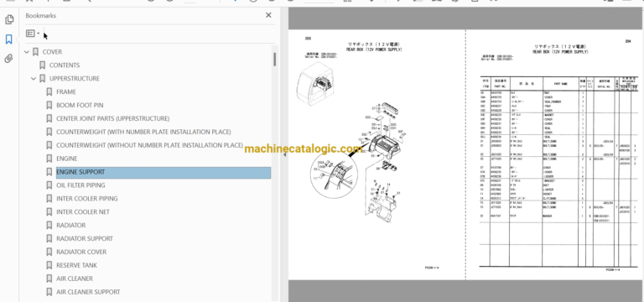Go to the AIR CLEANER bookmark

click(x=75, y=279)
